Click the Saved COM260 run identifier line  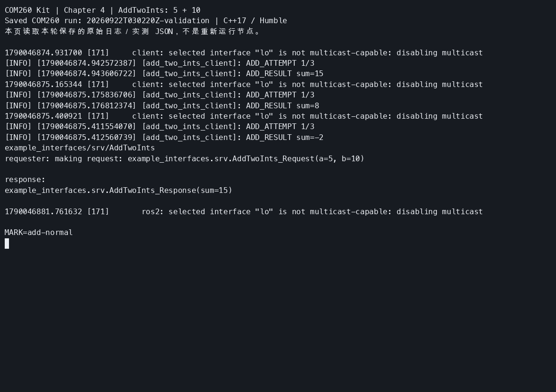(x=146, y=21)
